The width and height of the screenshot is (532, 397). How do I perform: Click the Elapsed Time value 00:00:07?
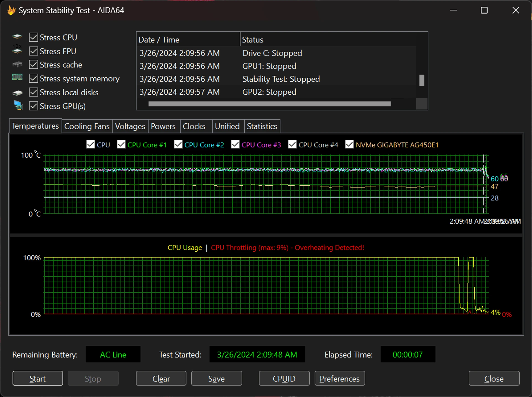click(x=408, y=354)
